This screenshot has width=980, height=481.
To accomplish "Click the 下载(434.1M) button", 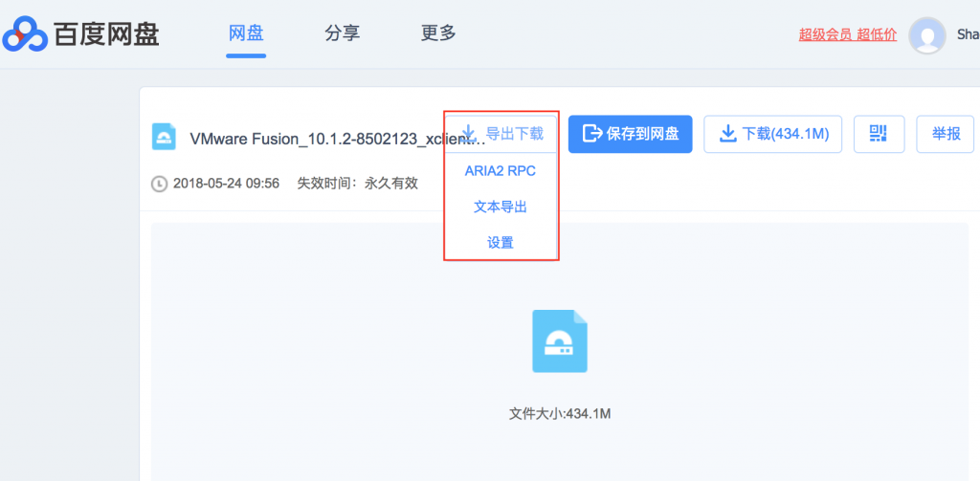I will pyautogui.click(x=773, y=134).
